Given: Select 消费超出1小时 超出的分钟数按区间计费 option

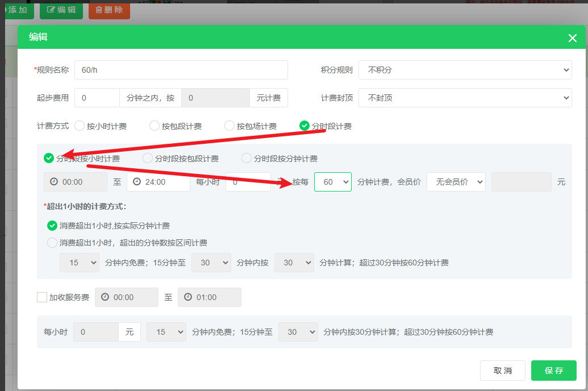Looking at the screenshot, I should click(x=52, y=243).
